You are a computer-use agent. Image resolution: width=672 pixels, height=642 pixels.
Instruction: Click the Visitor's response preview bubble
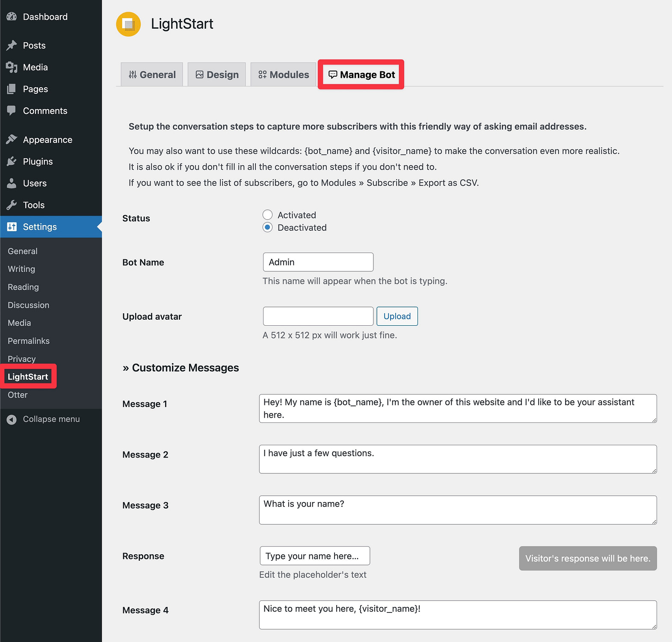point(588,558)
